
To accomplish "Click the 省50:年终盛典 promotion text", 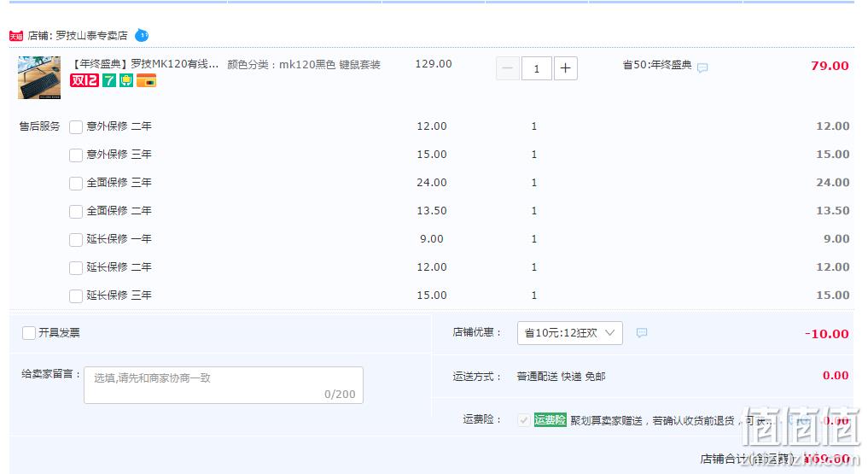I will click(x=657, y=65).
